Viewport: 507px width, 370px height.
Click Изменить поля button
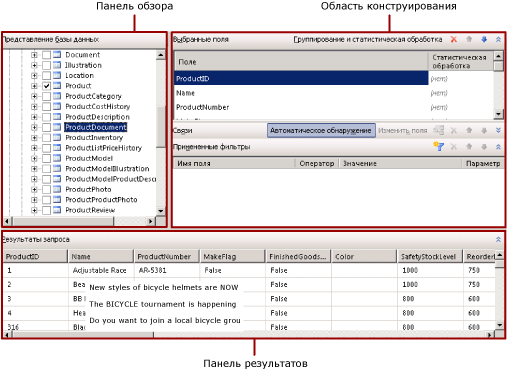[403, 130]
